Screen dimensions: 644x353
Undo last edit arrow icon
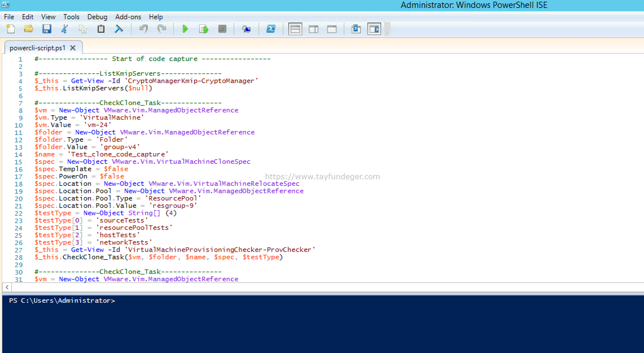tap(144, 29)
